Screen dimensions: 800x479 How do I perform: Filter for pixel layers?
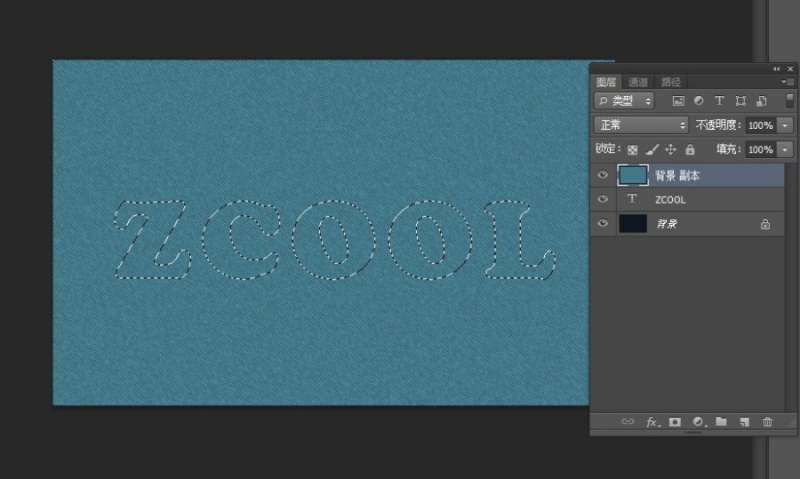pyautogui.click(x=678, y=101)
